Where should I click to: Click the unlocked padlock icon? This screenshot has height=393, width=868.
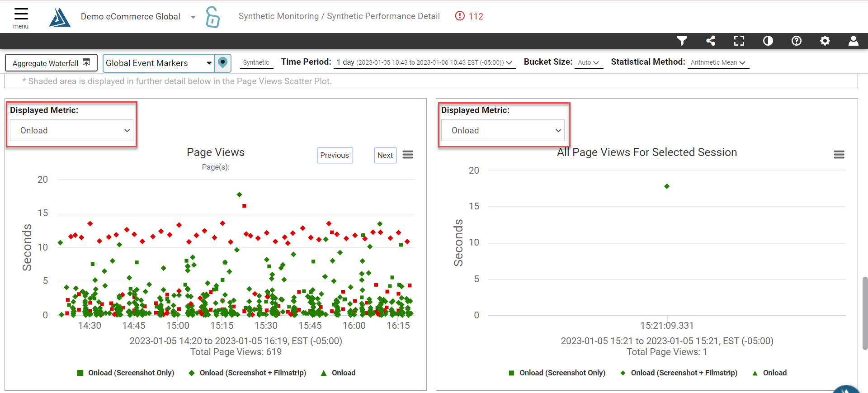[212, 17]
